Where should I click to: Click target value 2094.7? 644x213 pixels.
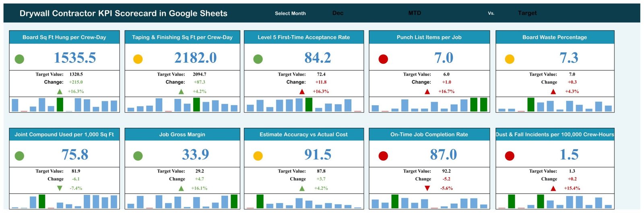click(x=200, y=74)
